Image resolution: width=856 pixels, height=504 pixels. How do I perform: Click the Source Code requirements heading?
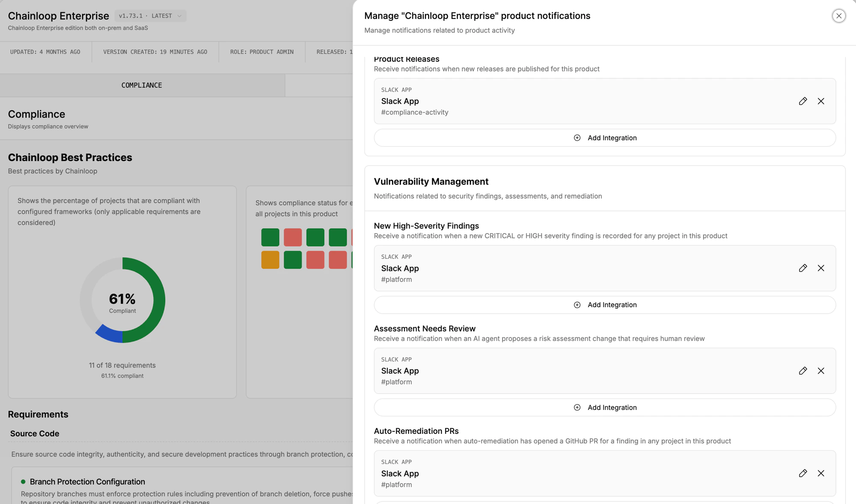(x=35, y=433)
